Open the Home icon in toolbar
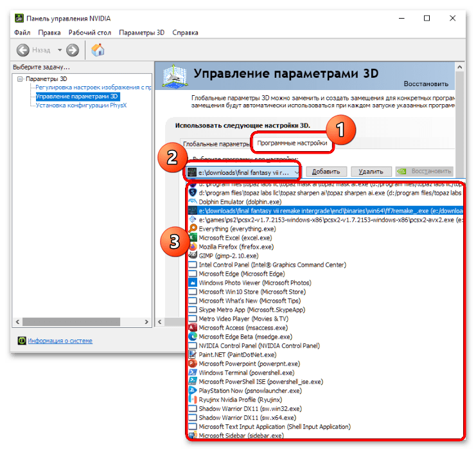 (98, 50)
